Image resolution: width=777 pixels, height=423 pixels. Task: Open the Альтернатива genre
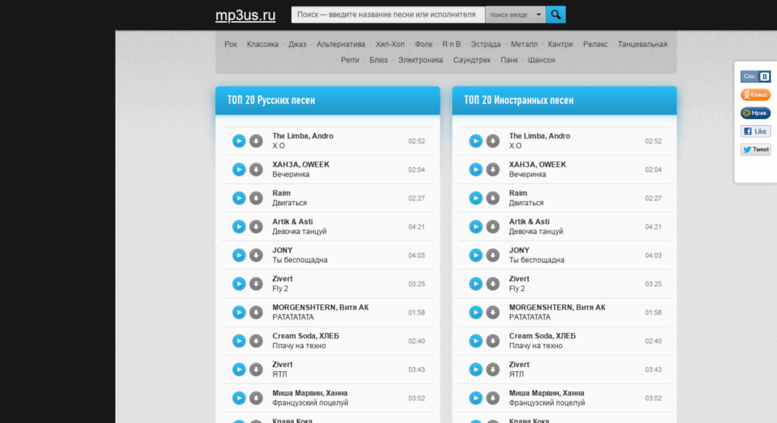(x=341, y=44)
